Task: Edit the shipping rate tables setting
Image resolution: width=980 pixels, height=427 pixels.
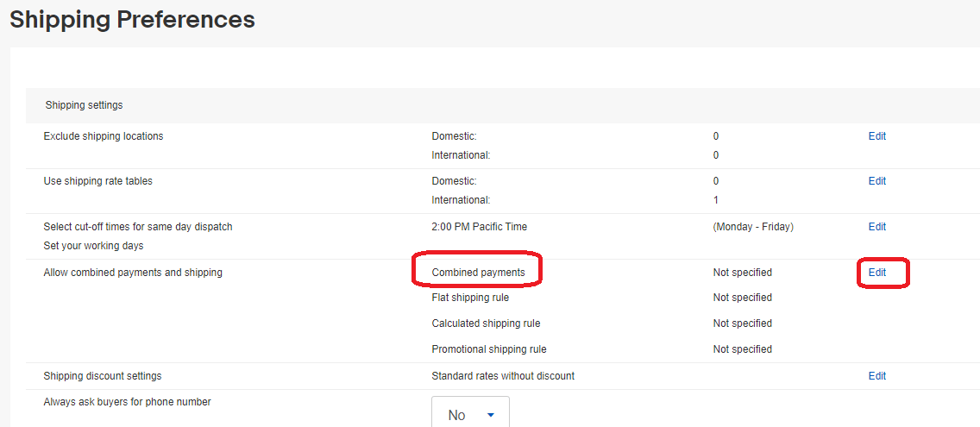Action: click(x=876, y=181)
